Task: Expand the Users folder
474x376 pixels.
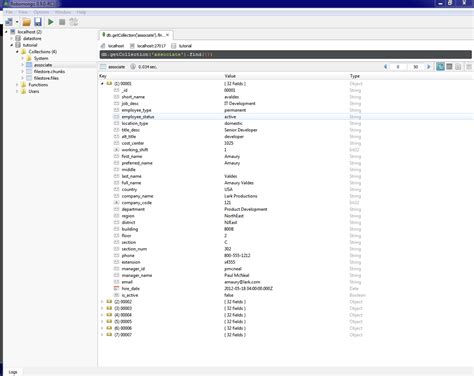Action: pos(17,91)
